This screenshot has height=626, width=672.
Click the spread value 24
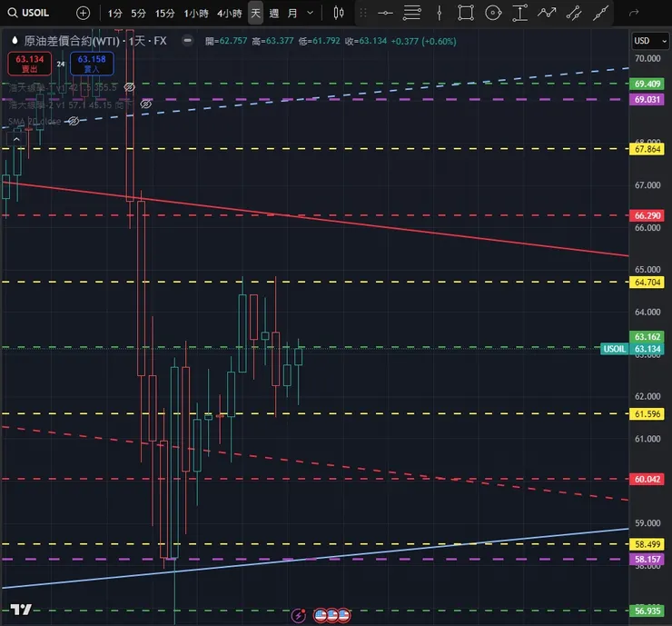[61, 64]
